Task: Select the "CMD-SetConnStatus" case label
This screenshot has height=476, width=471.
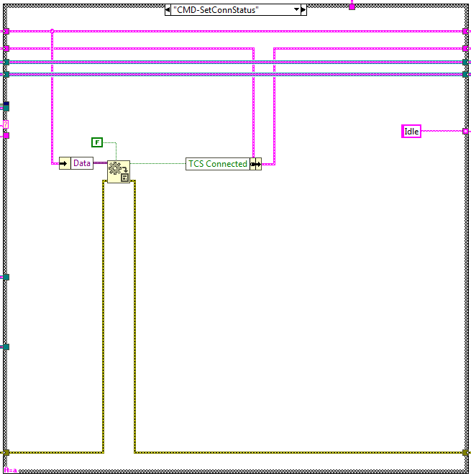Action: pos(216,10)
